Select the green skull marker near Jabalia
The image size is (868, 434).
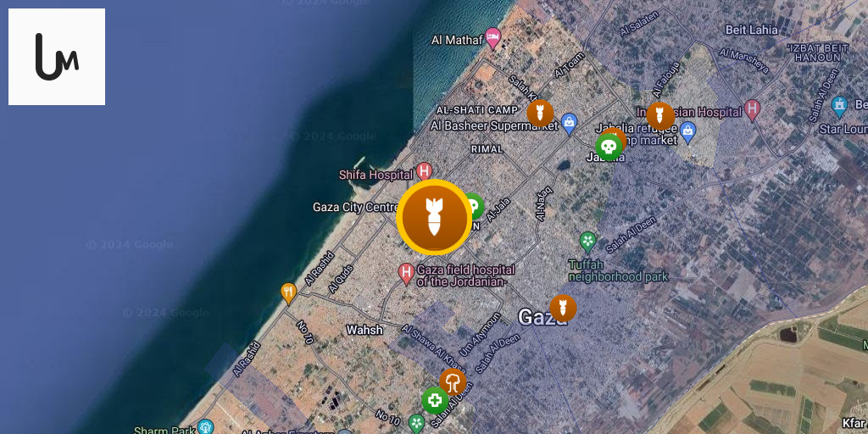[x=609, y=147]
